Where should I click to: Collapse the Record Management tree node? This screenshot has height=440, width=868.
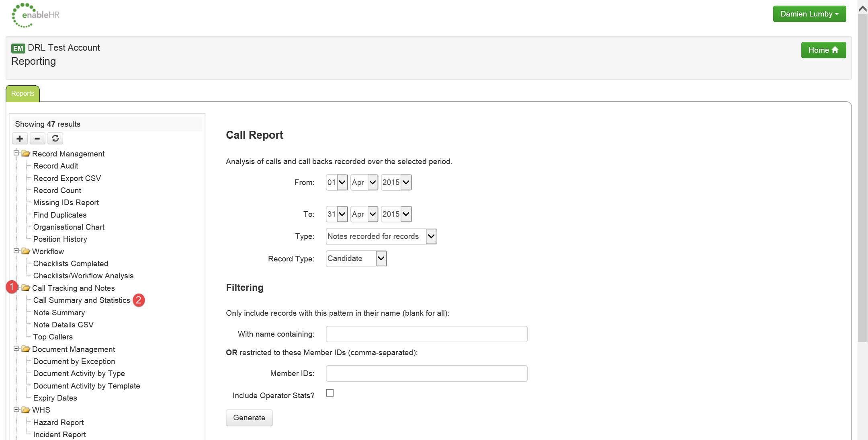pos(16,153)
